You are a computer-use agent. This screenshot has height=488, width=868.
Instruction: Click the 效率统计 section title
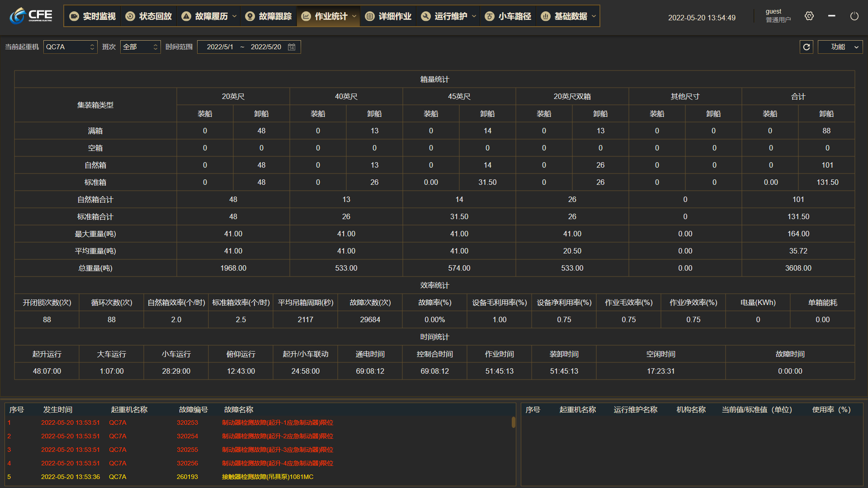[x=434, y=285]
